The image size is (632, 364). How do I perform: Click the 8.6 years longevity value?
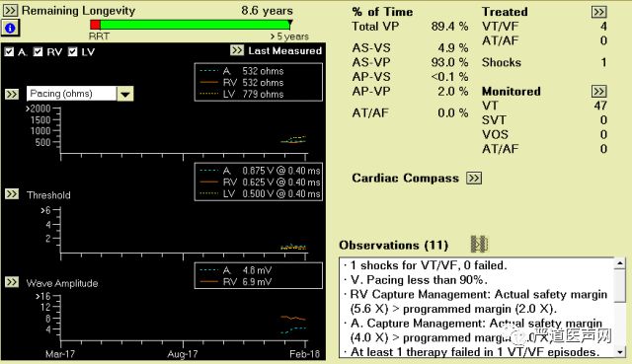268,11
